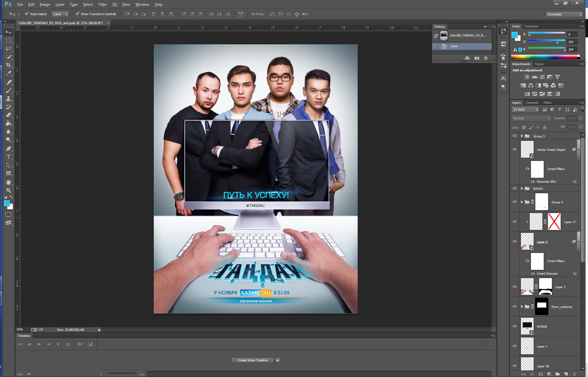
Task: Open the Filter menu
Action: pyautogui.click(x=103, y=4)
